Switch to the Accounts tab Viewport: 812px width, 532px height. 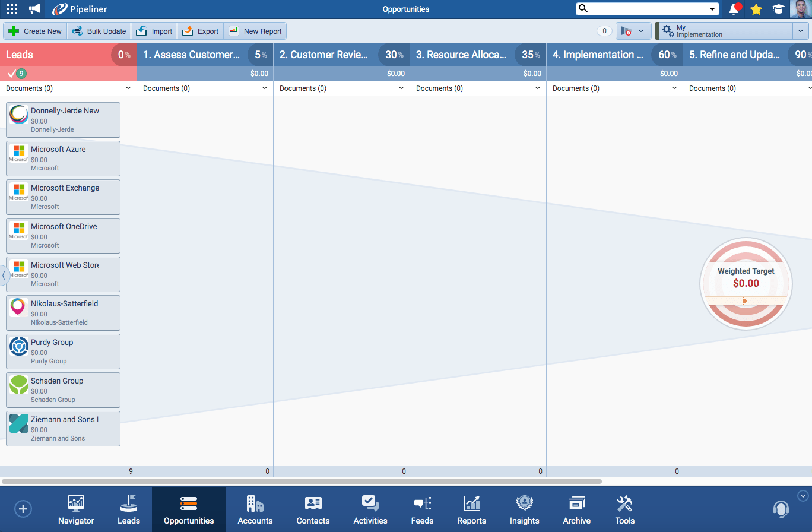tap(255, 509)
